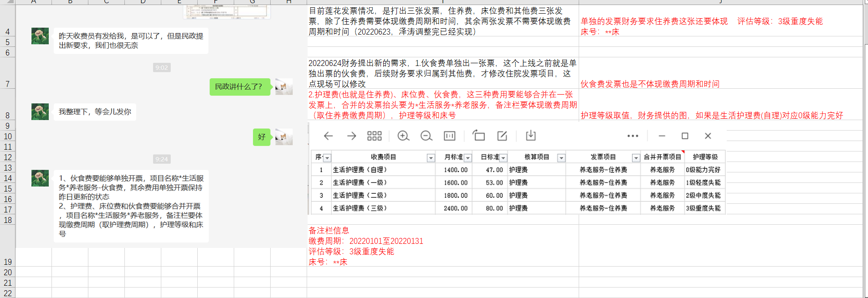868x298 pixels.
Task: Select row header 8
Action: tap(8, 105)
